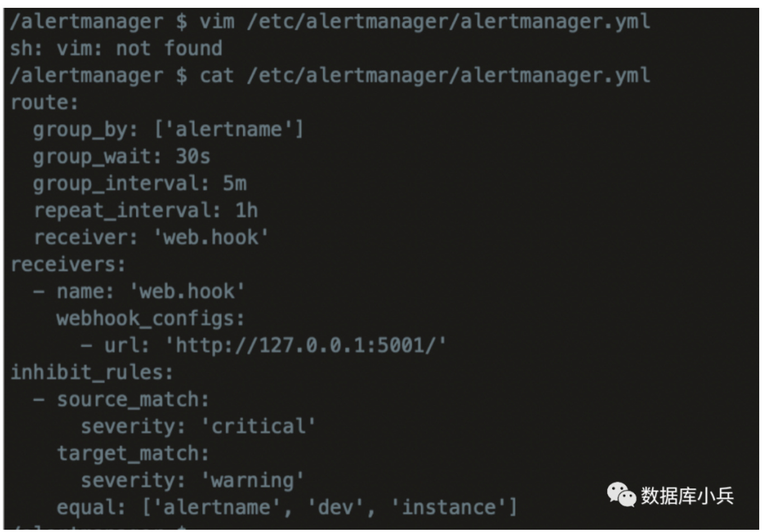The height and width of the screenshot is (532, 762).
Task: Click the group_wait 30s value
Action: [193, 156]
